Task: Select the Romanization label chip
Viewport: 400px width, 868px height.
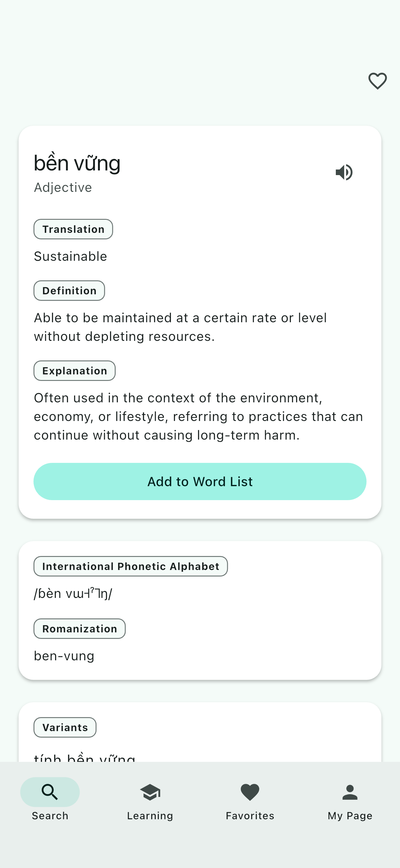Action: click(x=79, y=628)
